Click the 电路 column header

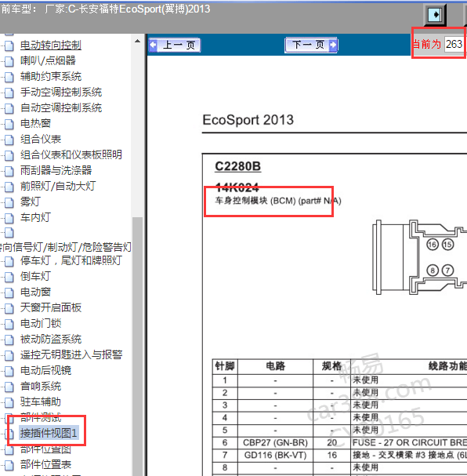point(275,366)
